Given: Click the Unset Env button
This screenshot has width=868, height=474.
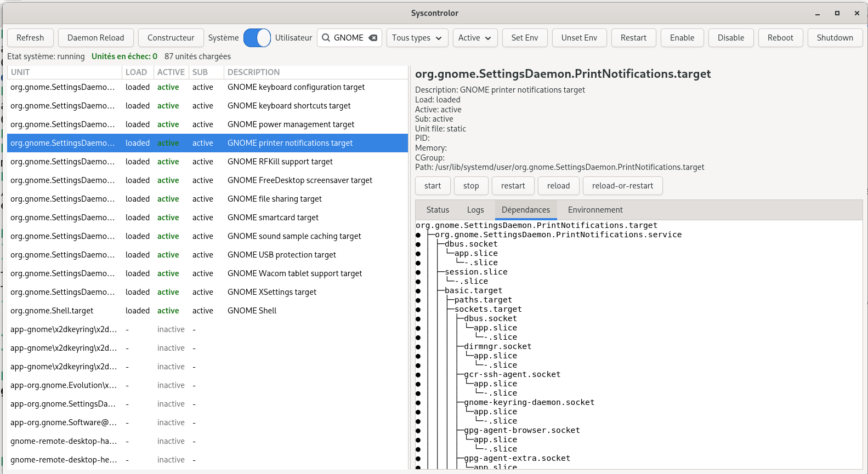Looking at the screenshot, I should click(579, 38).
